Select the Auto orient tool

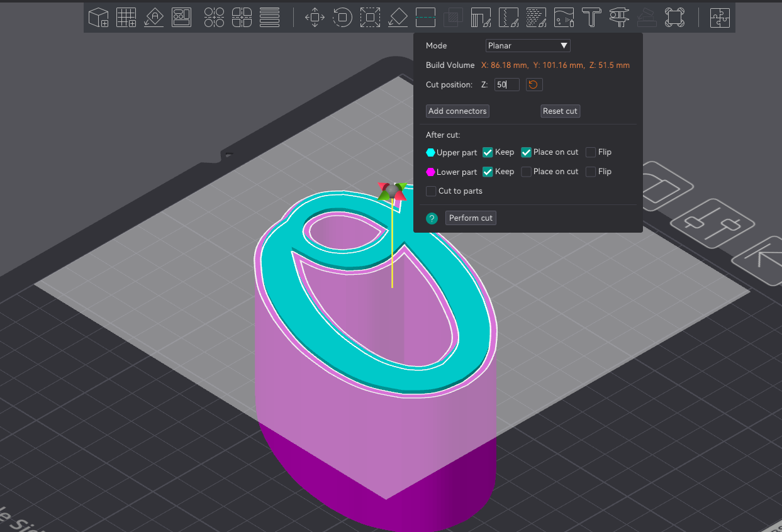(x=154, y=17)
